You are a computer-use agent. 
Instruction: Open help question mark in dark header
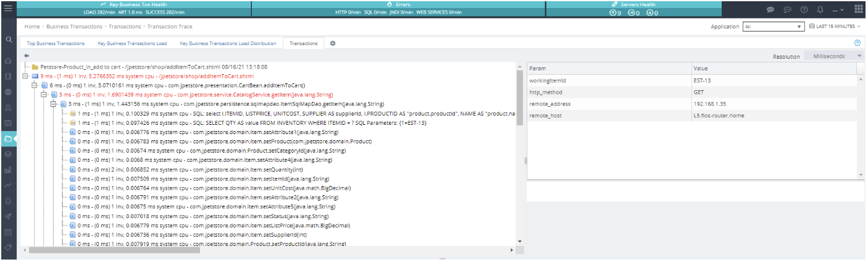[804, 10]
